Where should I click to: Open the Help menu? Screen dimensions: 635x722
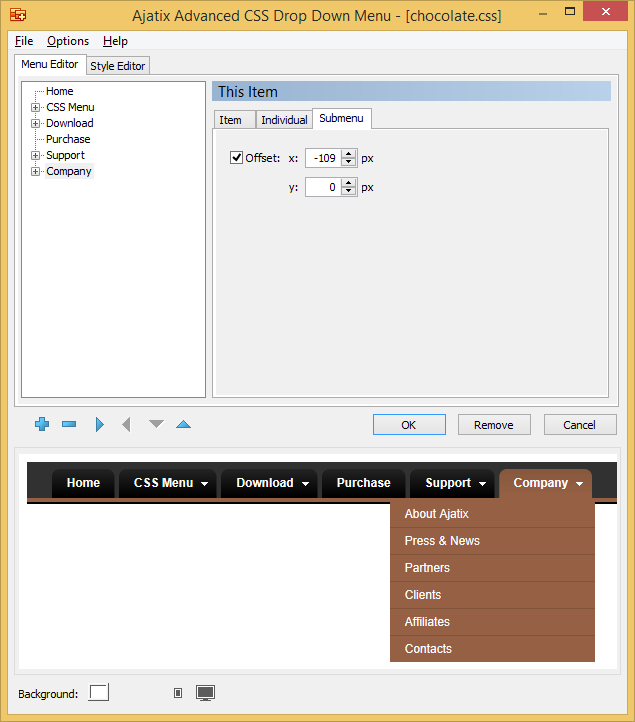(x=115, y=41)
